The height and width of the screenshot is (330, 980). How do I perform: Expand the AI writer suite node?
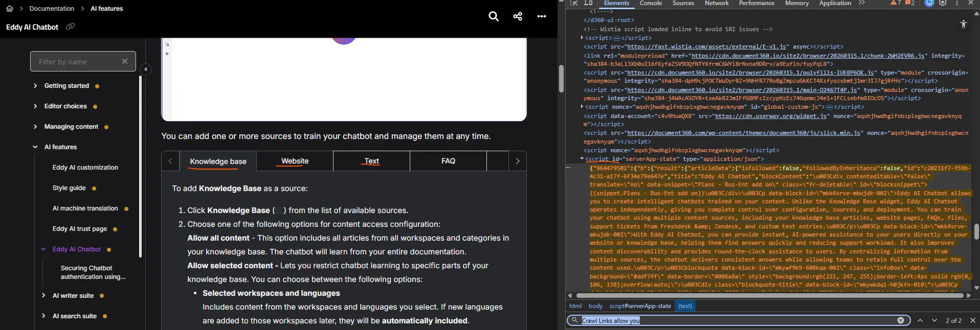click(x=43, y=296)
